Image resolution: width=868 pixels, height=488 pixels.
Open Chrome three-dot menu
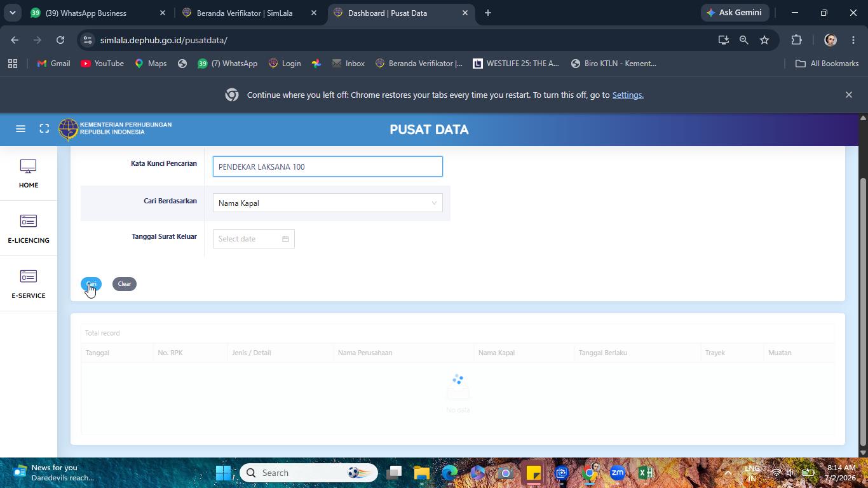(853, 40)
